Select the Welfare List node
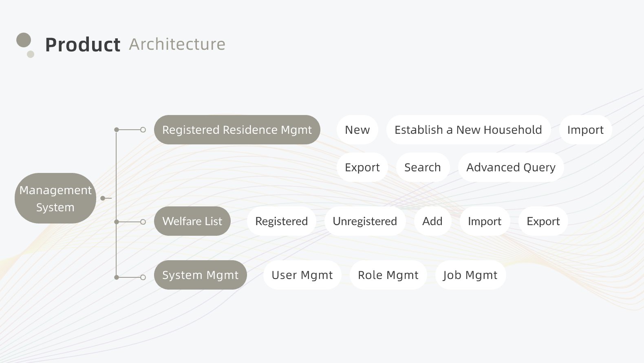Image resolution: width=644 pixels, height=363 pixels. 192,221
